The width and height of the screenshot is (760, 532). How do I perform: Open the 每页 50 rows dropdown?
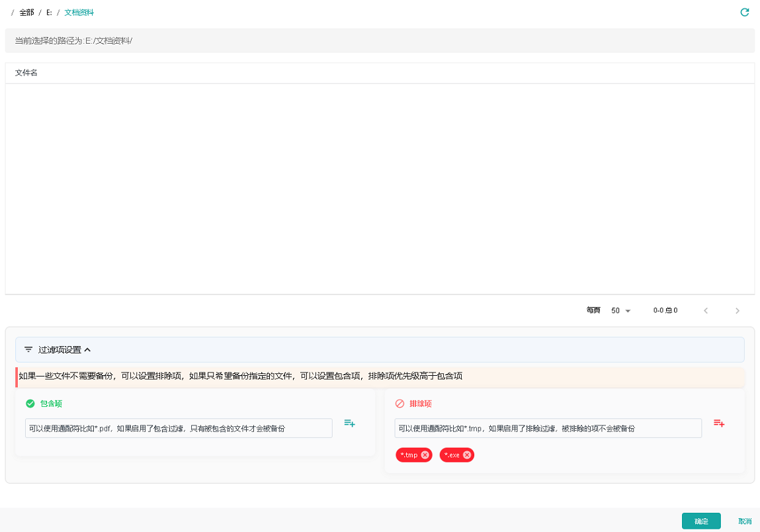621,310
